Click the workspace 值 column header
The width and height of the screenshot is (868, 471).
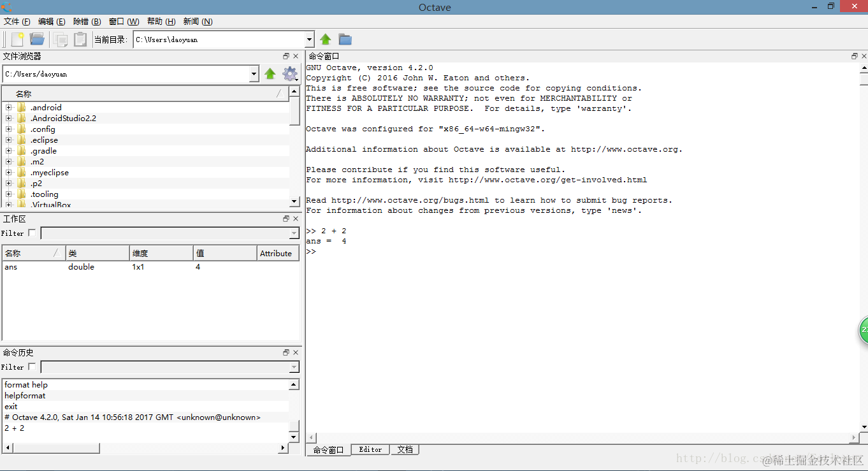click(x=225, y=253)
